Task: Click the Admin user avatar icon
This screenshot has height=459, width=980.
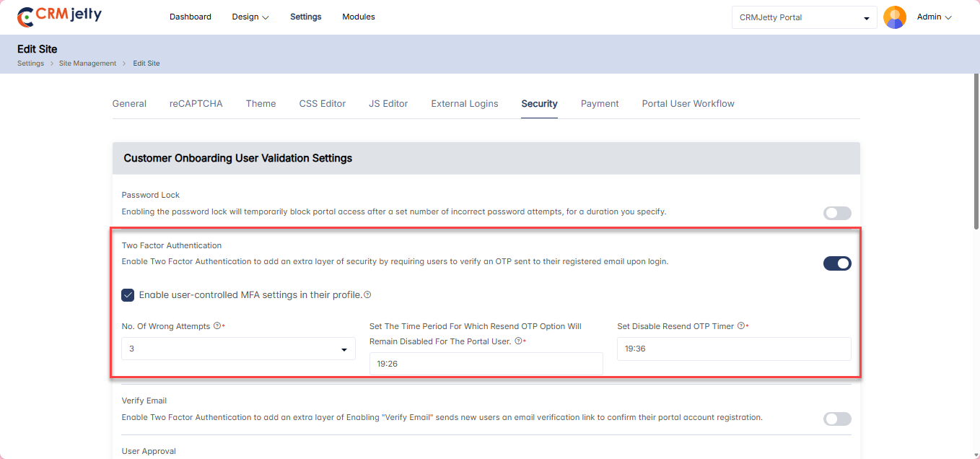Action: click(x=894, y=17)
